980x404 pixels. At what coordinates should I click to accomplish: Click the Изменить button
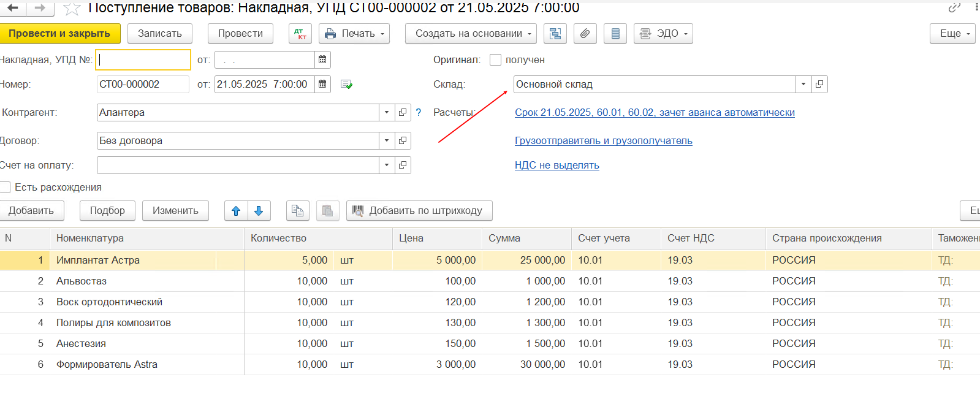tap(175, 210)
